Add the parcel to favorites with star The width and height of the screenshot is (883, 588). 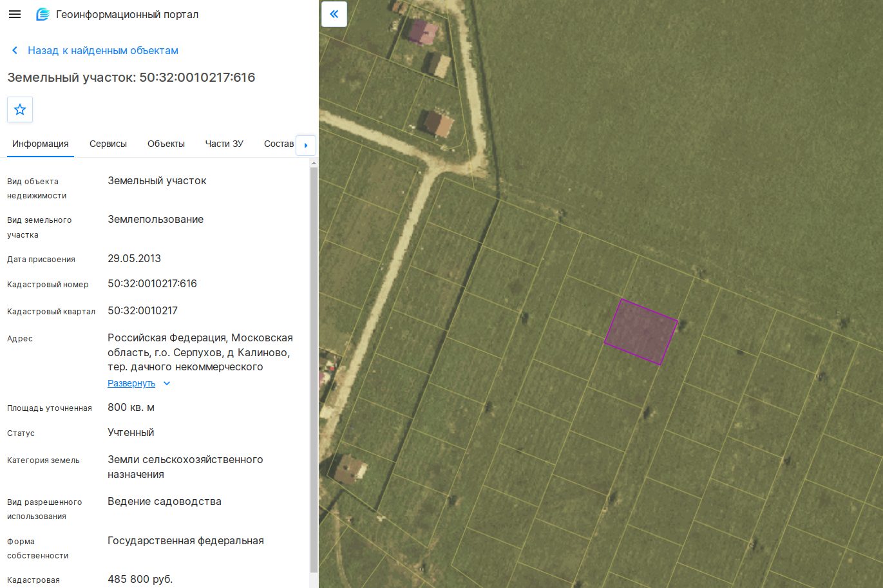(20, 109)
